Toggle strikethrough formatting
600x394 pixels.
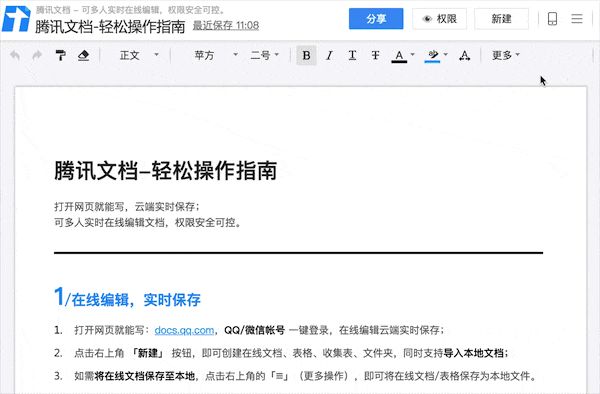click(x=375, y=55)
